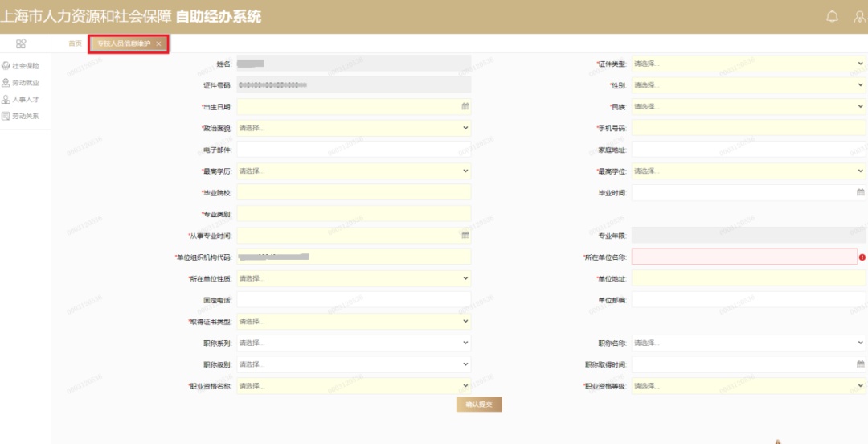Open the 职称名称 dropdown
868x444 pixels.
(x=749, y=343)
